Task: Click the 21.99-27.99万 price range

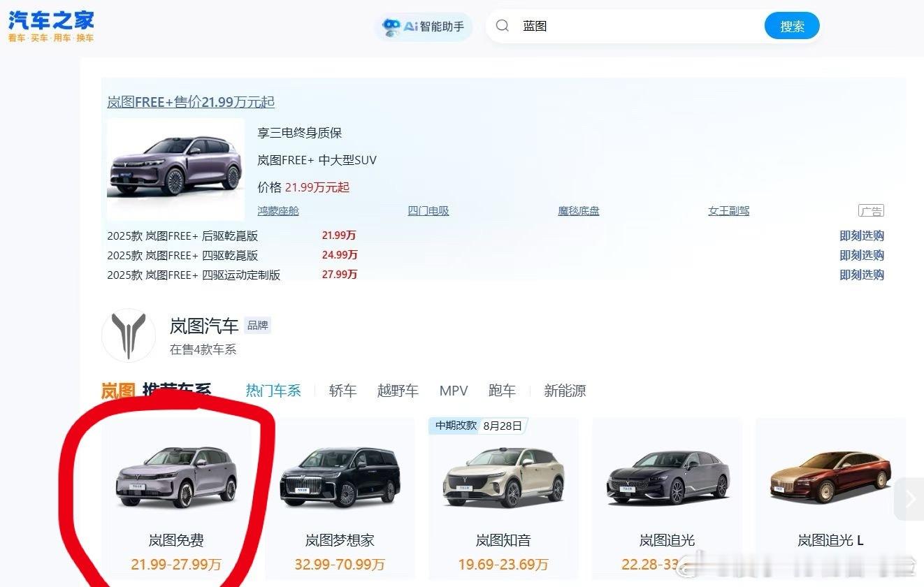Action: [176, 564]
